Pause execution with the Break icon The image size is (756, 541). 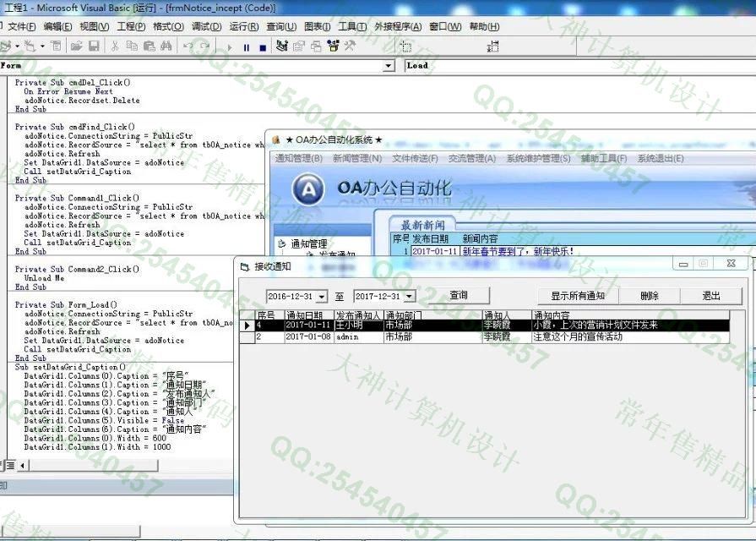tap(247, 47)
